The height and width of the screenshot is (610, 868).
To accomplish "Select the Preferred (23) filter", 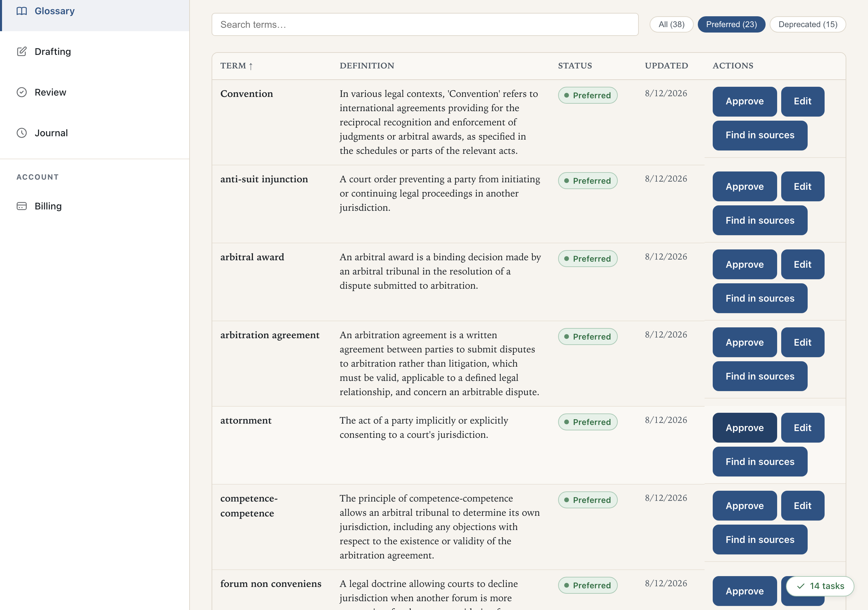I will [x=731, y=24].
